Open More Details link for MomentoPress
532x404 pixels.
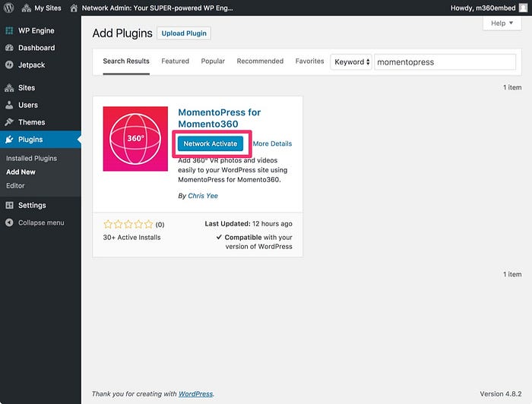[x=272, y=144]
